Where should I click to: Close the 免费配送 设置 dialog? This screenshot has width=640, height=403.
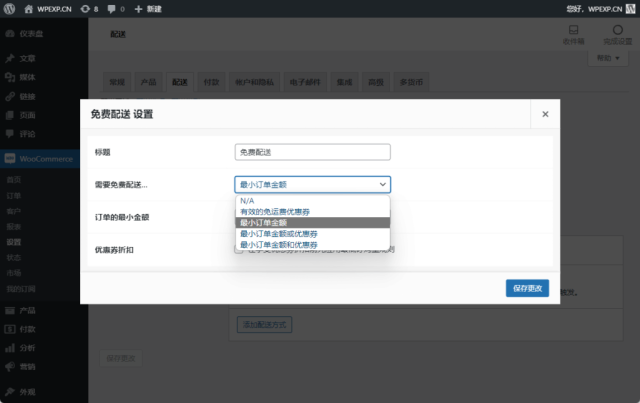[x=545, y=114]
